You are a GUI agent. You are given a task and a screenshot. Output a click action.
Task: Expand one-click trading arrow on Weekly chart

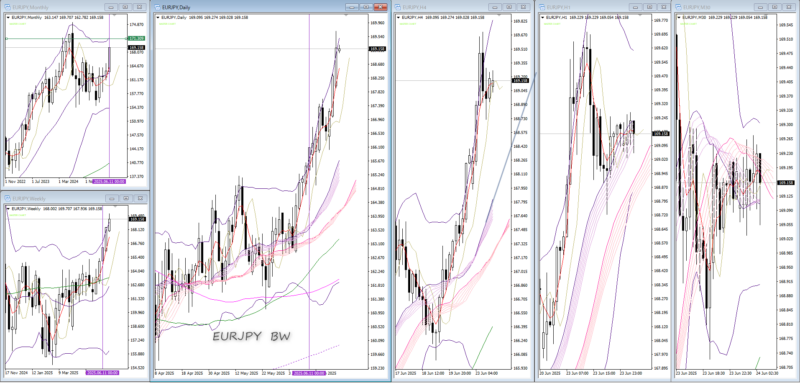coord(8,209)
